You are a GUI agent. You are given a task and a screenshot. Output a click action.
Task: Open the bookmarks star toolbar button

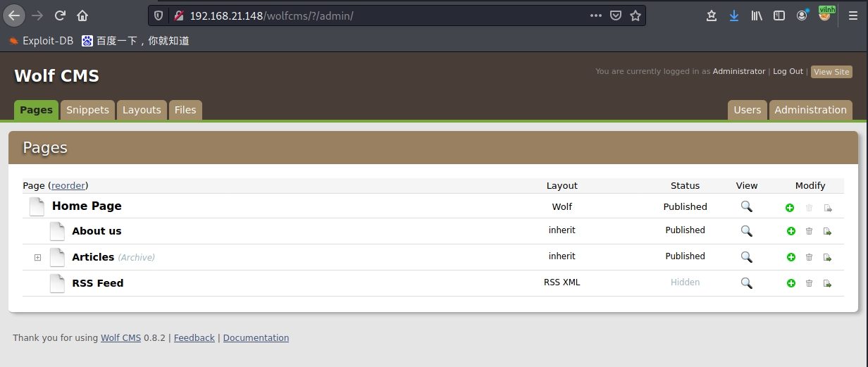point(712,15)
